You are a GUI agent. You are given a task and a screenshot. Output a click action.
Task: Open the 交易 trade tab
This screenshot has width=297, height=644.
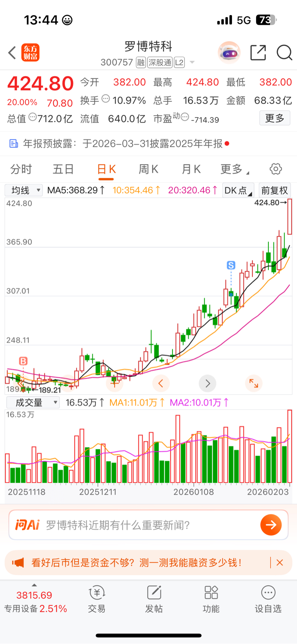(97, 599)
